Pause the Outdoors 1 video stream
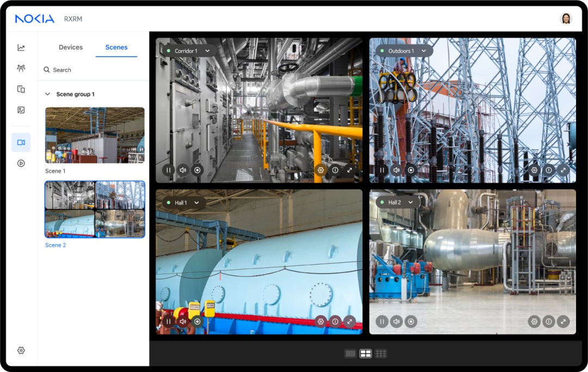 pyautogui.click(x=382, y=170)
